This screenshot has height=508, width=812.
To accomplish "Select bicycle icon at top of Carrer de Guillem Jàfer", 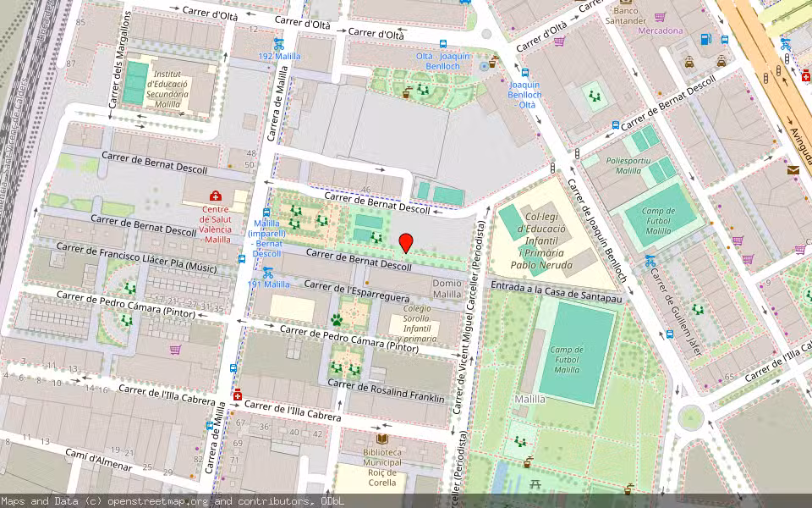I will point(650,261).
